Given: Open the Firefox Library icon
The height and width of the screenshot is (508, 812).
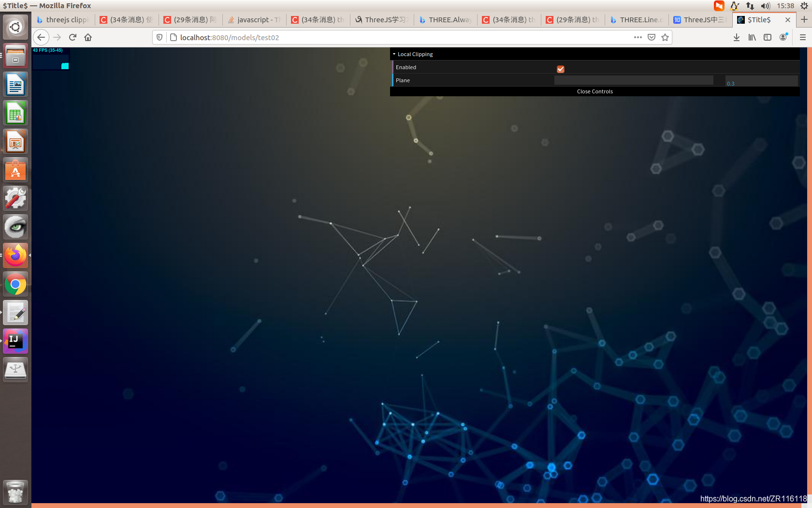Looking at the screenshot, I should tap(752, 37).
